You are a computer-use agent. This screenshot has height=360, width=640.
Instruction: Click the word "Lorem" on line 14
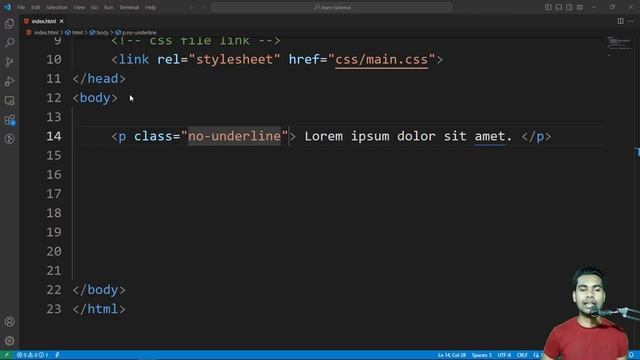pyautogui.click(x=324, y=136)
